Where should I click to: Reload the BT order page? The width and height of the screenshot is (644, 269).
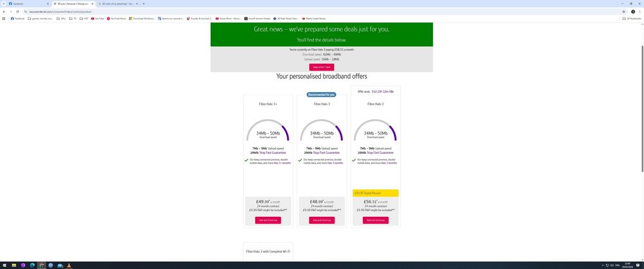tap(17, 12)
